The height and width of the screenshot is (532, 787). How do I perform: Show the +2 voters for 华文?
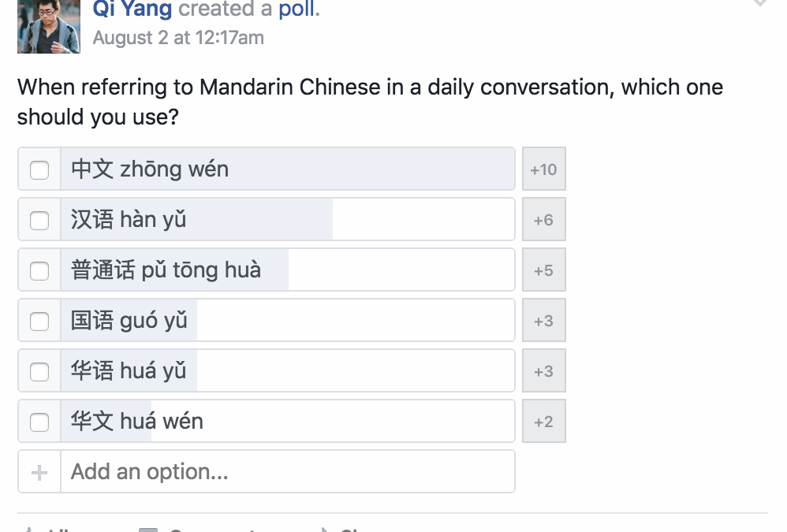click(x=543, y=421)
